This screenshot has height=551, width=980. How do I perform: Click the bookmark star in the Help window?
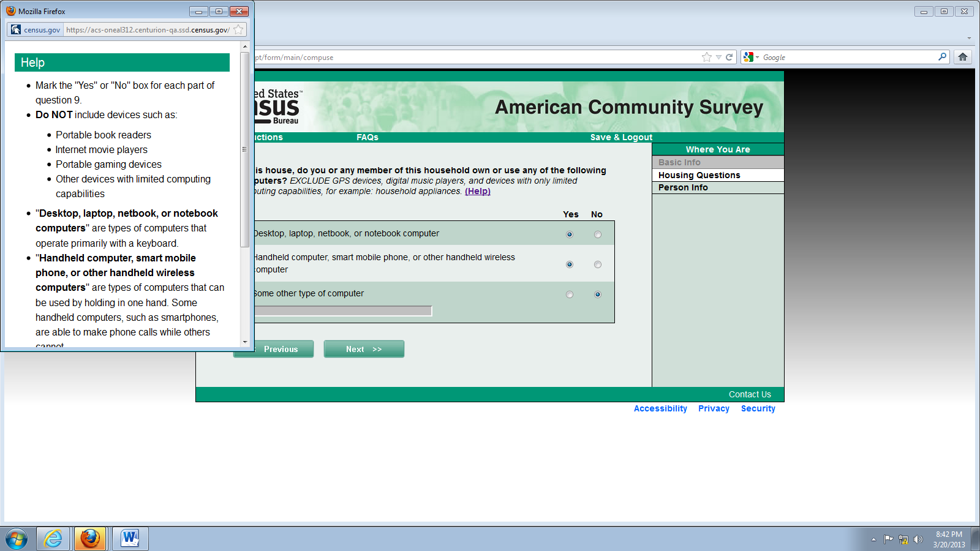click(x=238, y=29)
